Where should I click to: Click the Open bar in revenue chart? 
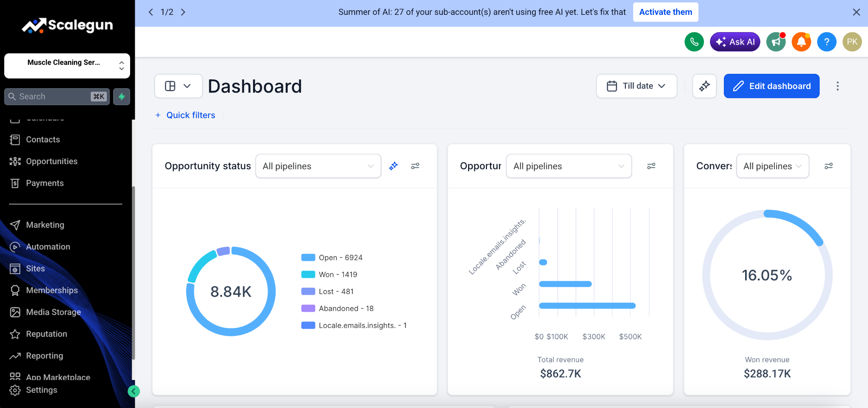587,306
